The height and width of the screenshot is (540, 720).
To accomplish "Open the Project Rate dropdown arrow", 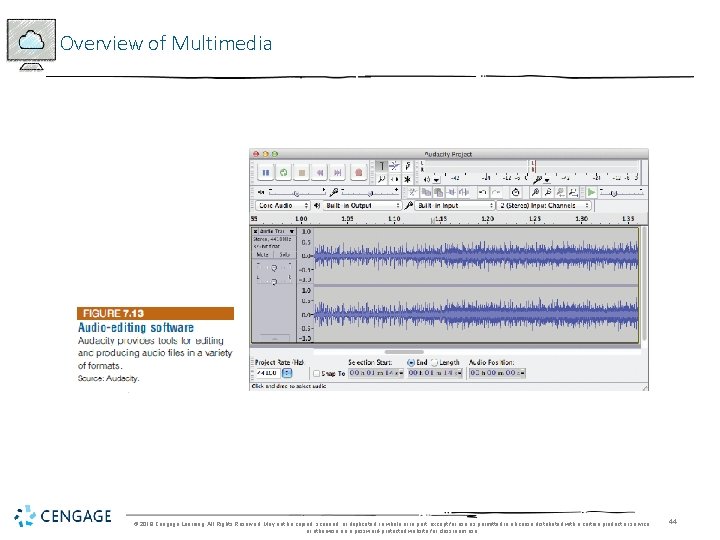I will (287, 373).
